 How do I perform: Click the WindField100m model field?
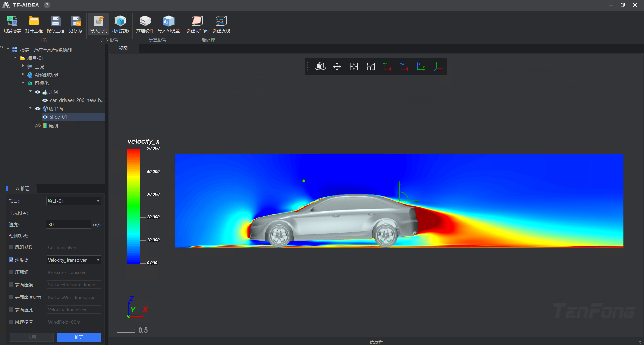coord(74,322)
